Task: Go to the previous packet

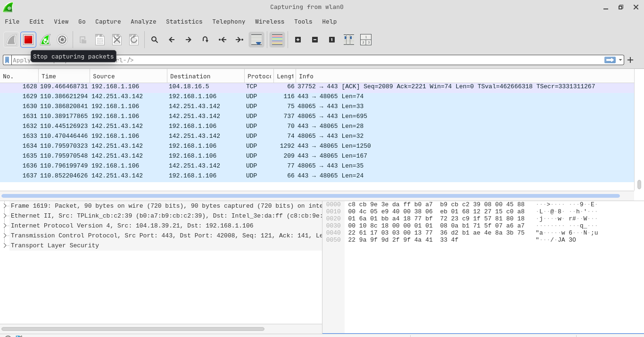Action: tap(172, 40)
